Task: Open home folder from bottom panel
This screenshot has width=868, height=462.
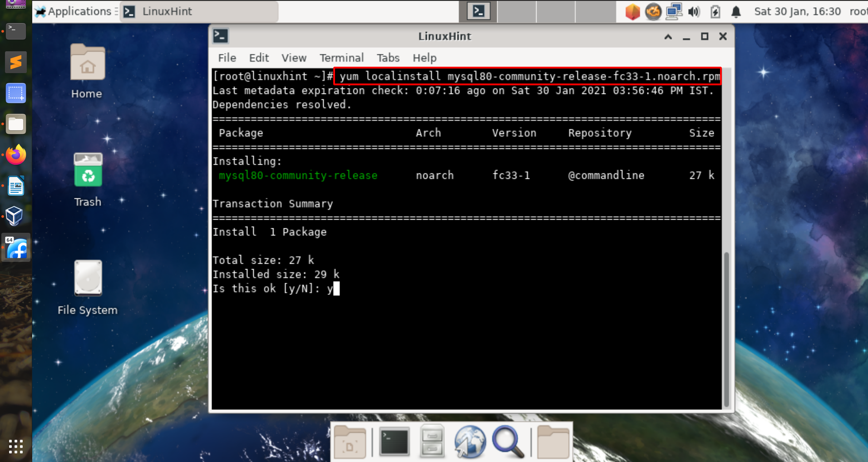Action: (x=553, y=442)
